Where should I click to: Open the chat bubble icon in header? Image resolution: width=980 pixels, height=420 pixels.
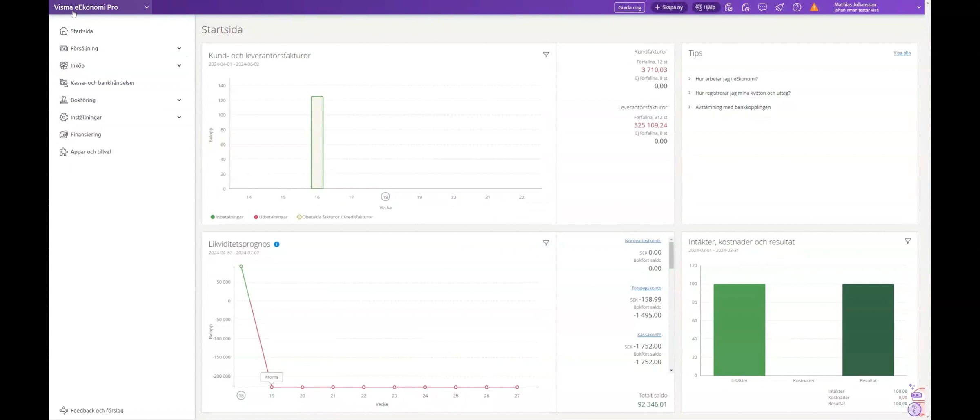click(x=762, y=7)
